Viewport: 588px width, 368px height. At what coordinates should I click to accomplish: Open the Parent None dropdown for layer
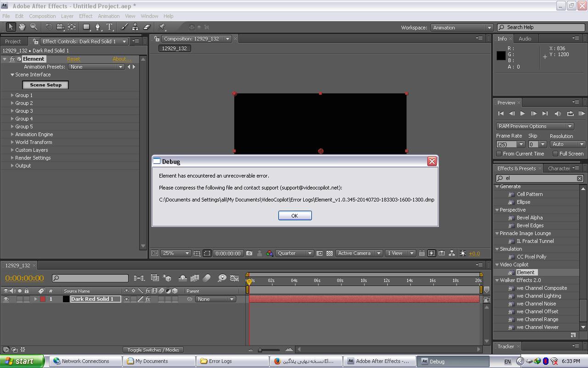[215, 299]
